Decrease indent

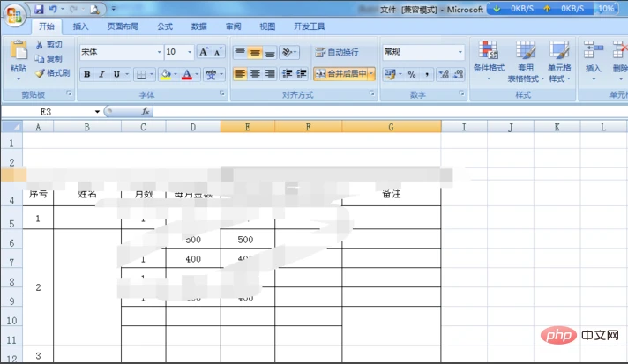(288, 74)
